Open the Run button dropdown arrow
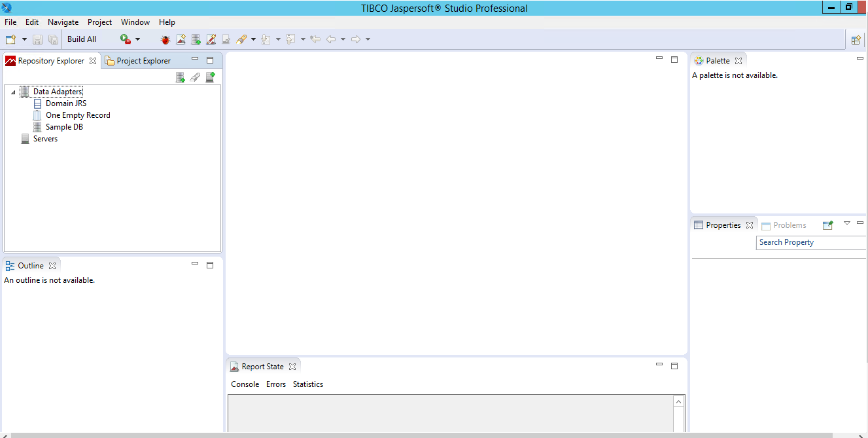 pos(137,39)
